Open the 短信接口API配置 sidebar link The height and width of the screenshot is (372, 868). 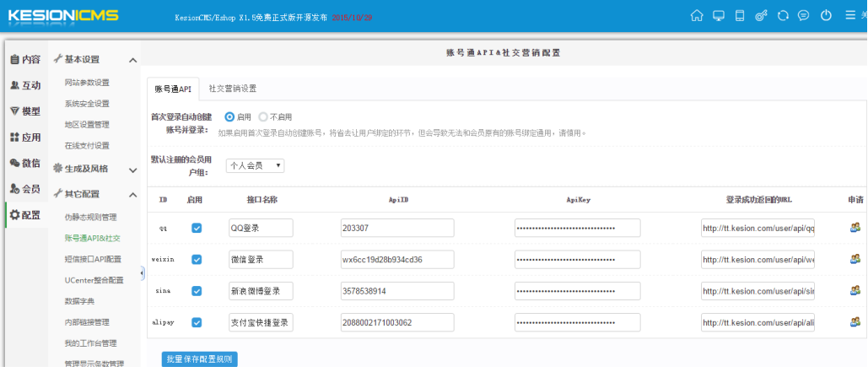(93, 260)
